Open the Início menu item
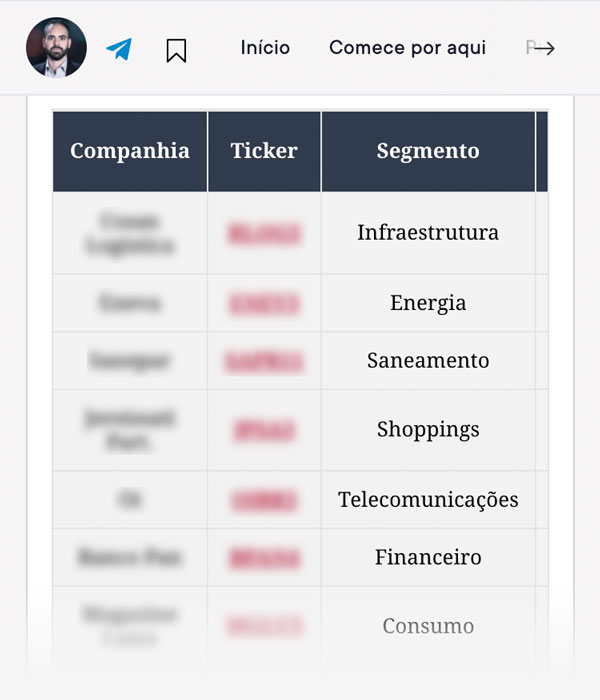This screenshot has width=600, height=700. pyautogui.click(x=265, y=47)
